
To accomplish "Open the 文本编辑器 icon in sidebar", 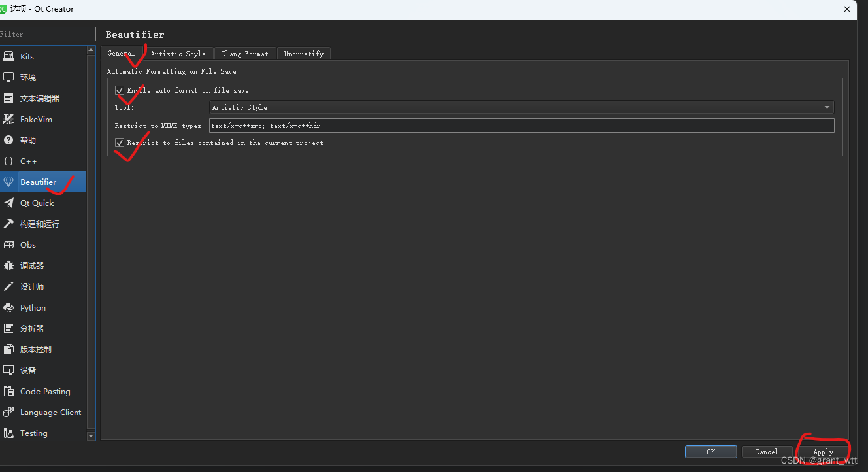I will 8,99.
